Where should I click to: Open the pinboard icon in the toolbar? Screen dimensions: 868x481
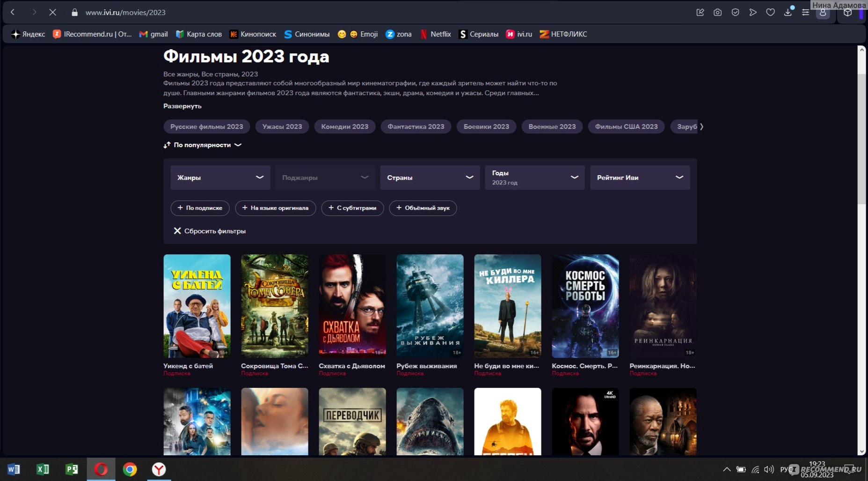pyautogui.click(x=700, y=13)
